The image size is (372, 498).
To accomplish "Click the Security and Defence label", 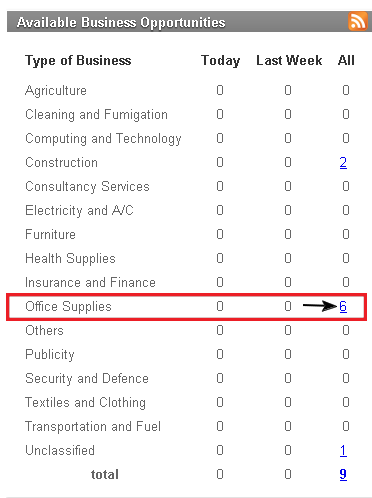I will click(87, 379).
